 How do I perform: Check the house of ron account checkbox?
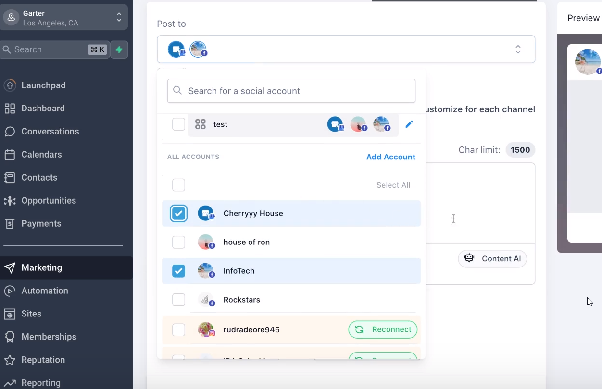click(179, 242)
